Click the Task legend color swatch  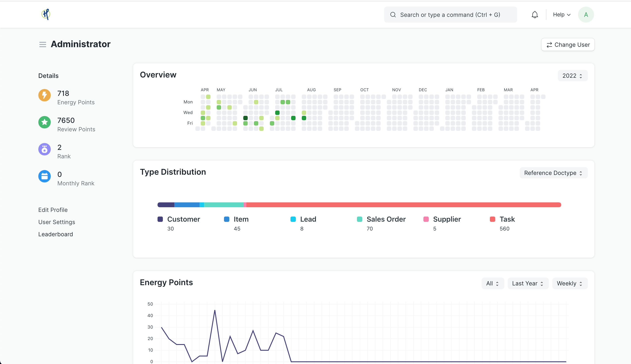pos(493,219)
